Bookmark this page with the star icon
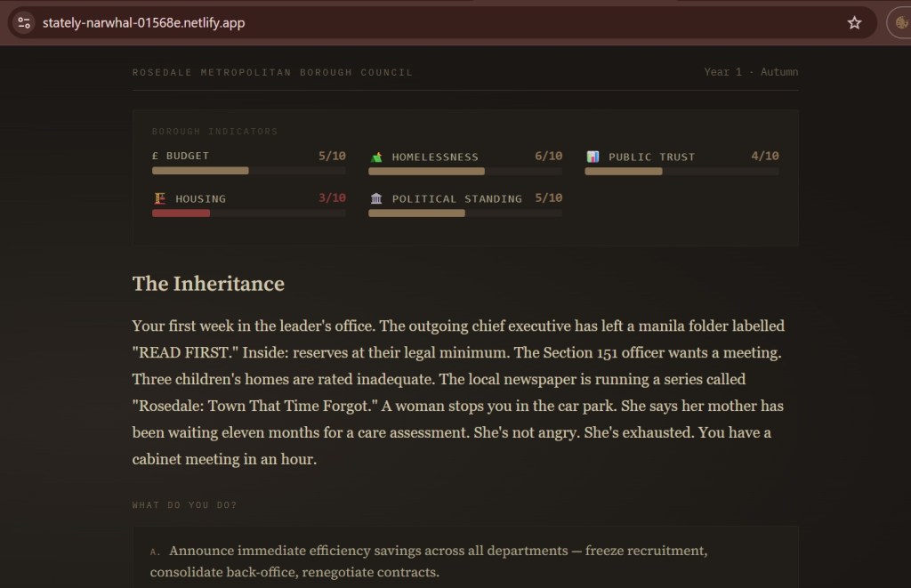 854,22
